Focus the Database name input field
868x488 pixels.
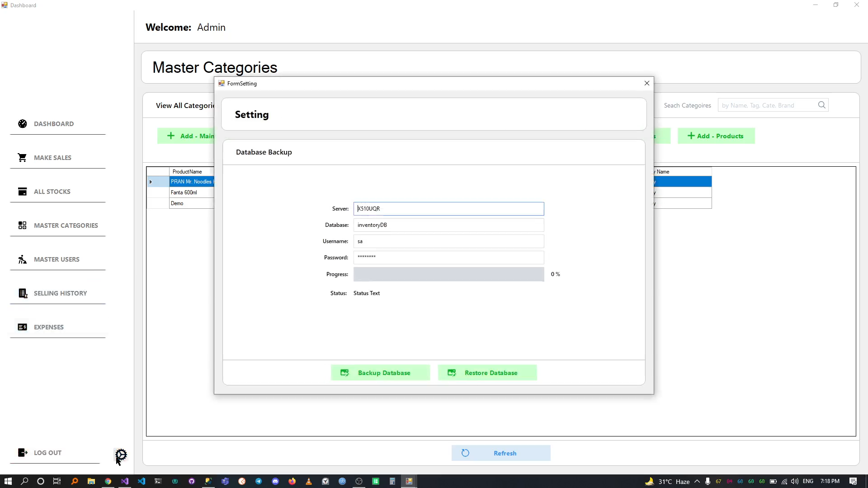click(448, 225)
